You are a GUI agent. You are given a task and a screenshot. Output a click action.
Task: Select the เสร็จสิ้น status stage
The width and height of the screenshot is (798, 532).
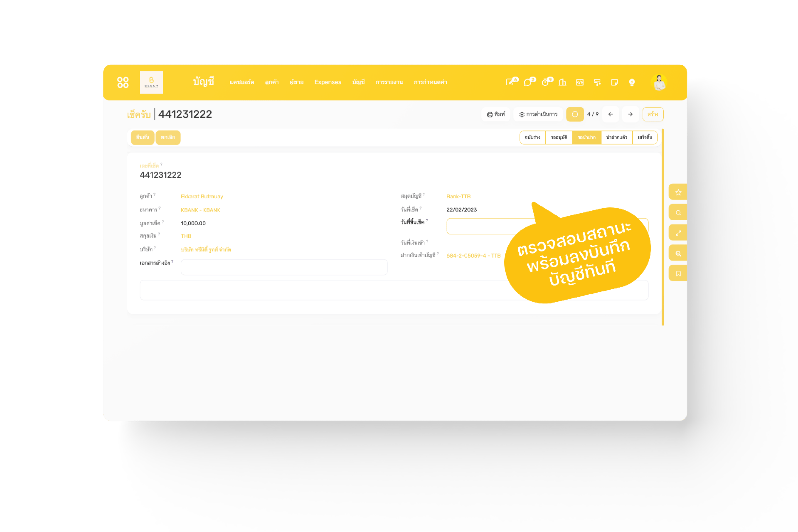(645, 138)
